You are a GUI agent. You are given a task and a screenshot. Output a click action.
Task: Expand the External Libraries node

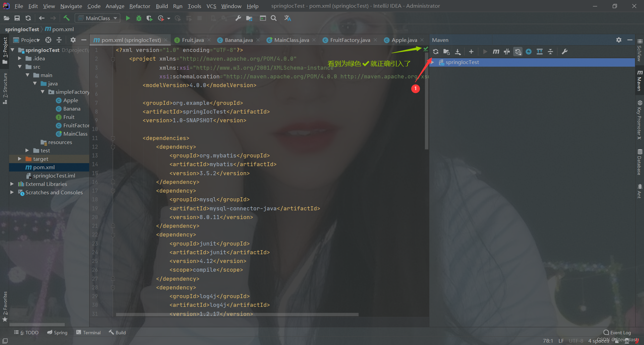tap(12, 184)
